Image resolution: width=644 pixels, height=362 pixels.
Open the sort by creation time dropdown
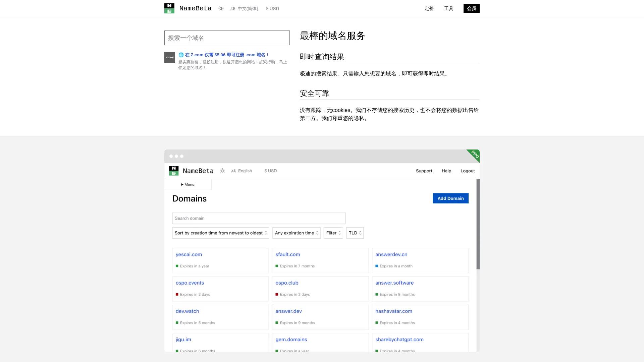(220, 233)
